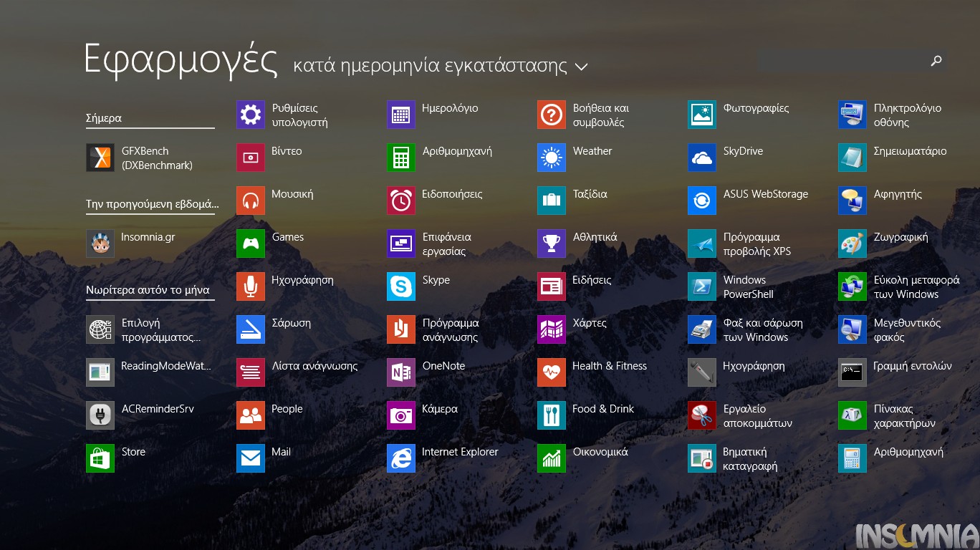This screenshot has width=980, height=550.
Task: Launch the Games controller icon
Action: click(251, 243)
